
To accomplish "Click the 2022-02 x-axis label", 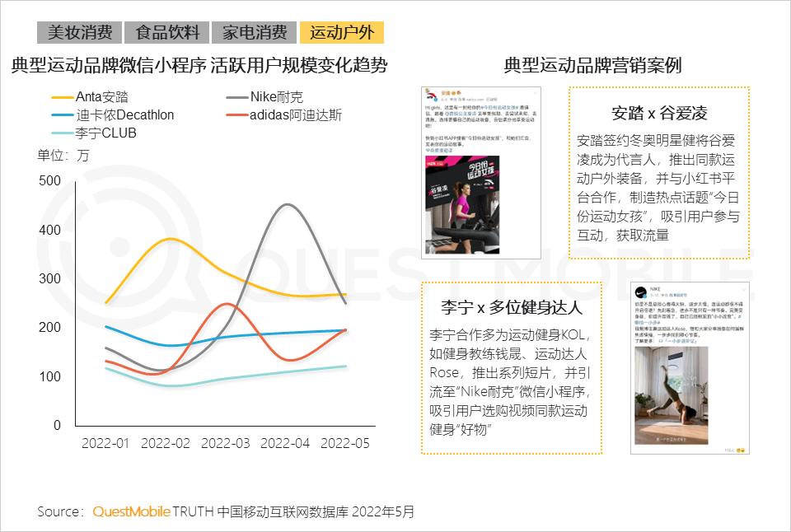I will pos(166,443).
